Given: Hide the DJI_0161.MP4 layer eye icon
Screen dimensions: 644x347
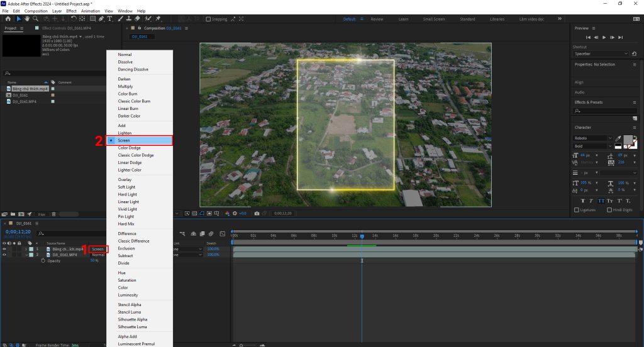Looking at the screenshot, I should coord(4,255).
